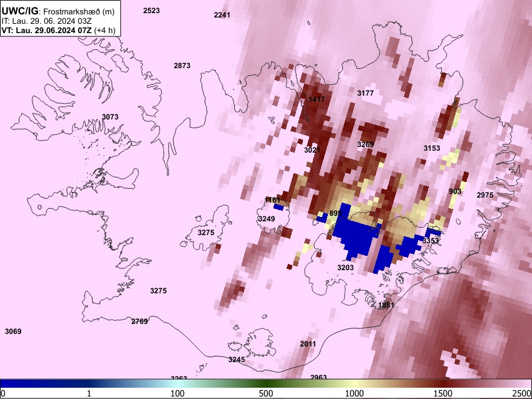This screenshot has width=532, height=399.
Task: Click the map value 2523
Action: coord(151,11)
